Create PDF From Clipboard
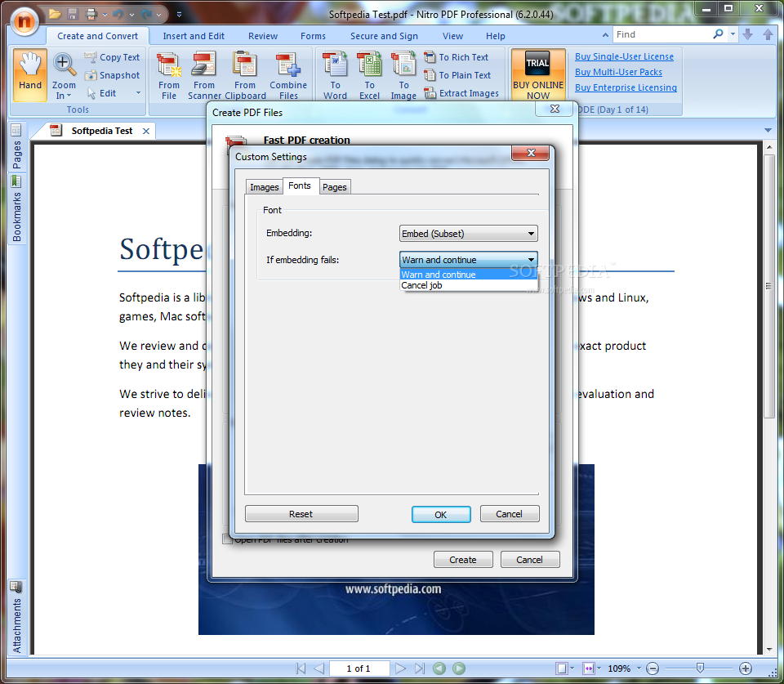Image resolution: width=784 pixels, height=684 pixels. (x=245, y=75)
